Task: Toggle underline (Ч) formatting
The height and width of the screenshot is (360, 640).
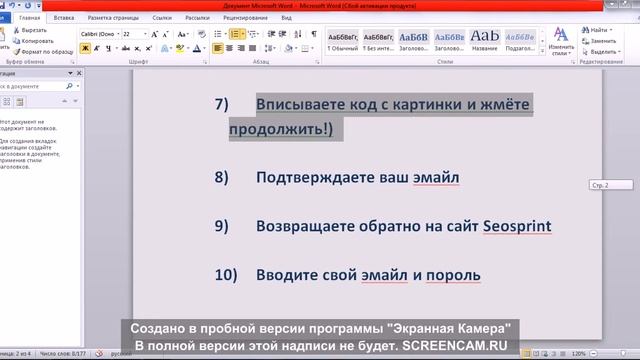Action: (x=108, y=49)
